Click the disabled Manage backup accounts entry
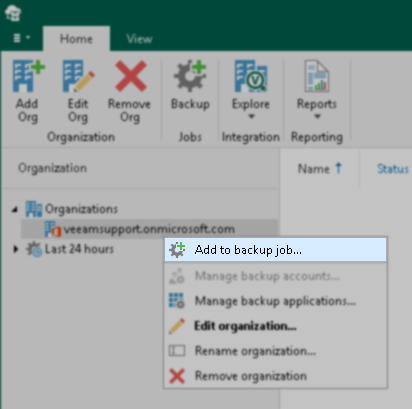Screen dimensions: 412x409 click(276, 276)
